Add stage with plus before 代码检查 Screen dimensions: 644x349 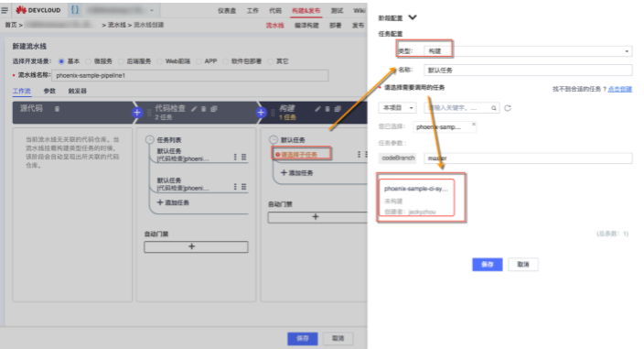coord(137,113)
